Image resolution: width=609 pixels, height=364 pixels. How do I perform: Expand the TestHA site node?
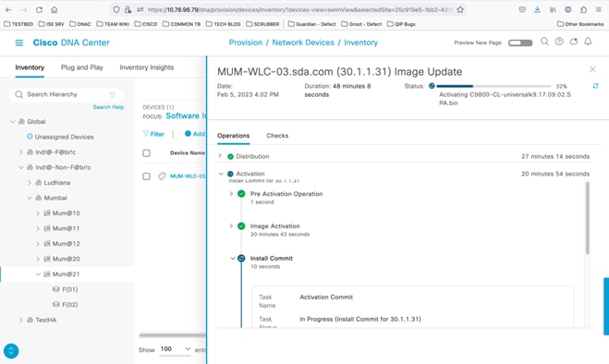point(21,320)
